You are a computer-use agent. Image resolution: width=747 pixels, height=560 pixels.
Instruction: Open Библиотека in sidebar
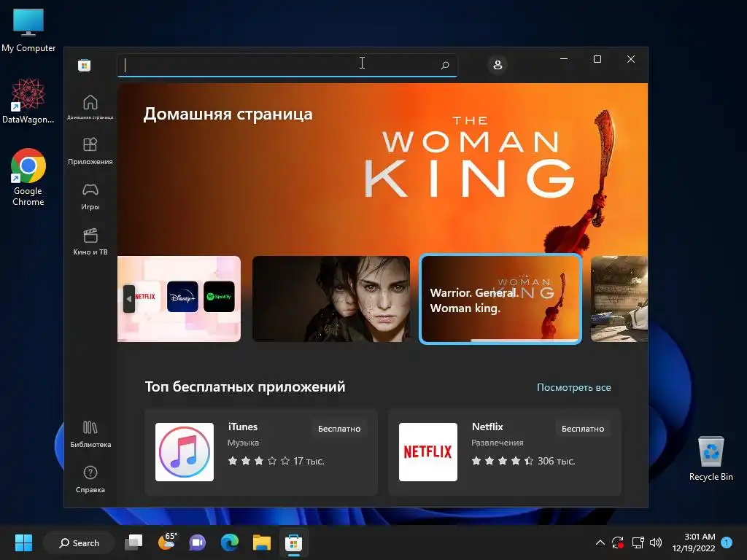click(x=90, y=435)
